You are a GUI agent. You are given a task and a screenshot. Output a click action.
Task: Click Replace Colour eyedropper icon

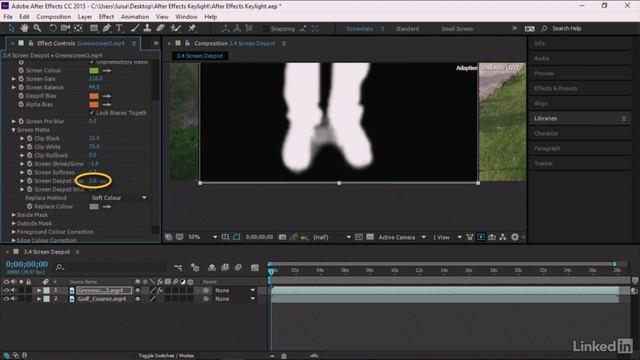coord(107,207)
